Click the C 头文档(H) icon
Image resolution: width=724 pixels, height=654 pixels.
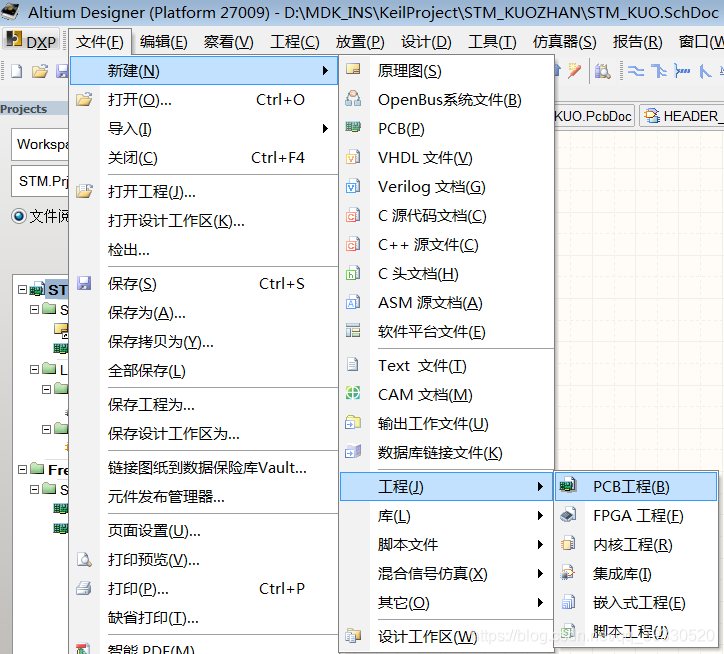tap(353, 273)
